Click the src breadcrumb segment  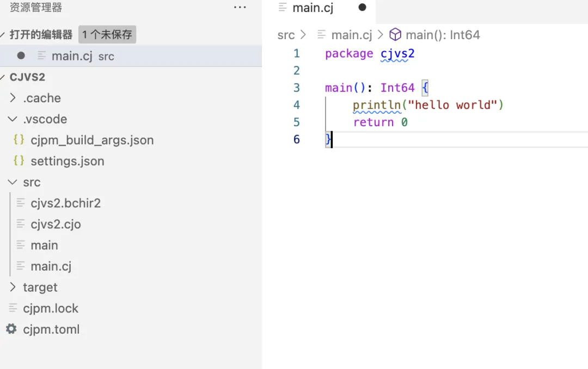286,35
